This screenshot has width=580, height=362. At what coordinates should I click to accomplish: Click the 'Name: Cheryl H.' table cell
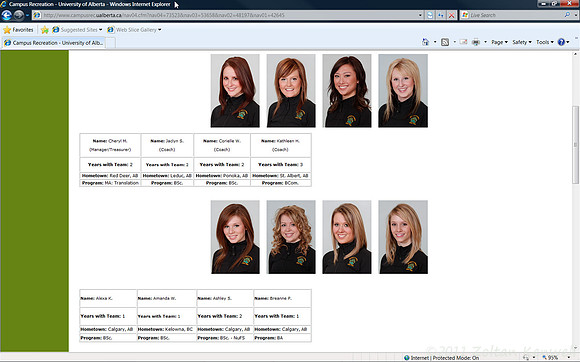(x=110, y=145)
